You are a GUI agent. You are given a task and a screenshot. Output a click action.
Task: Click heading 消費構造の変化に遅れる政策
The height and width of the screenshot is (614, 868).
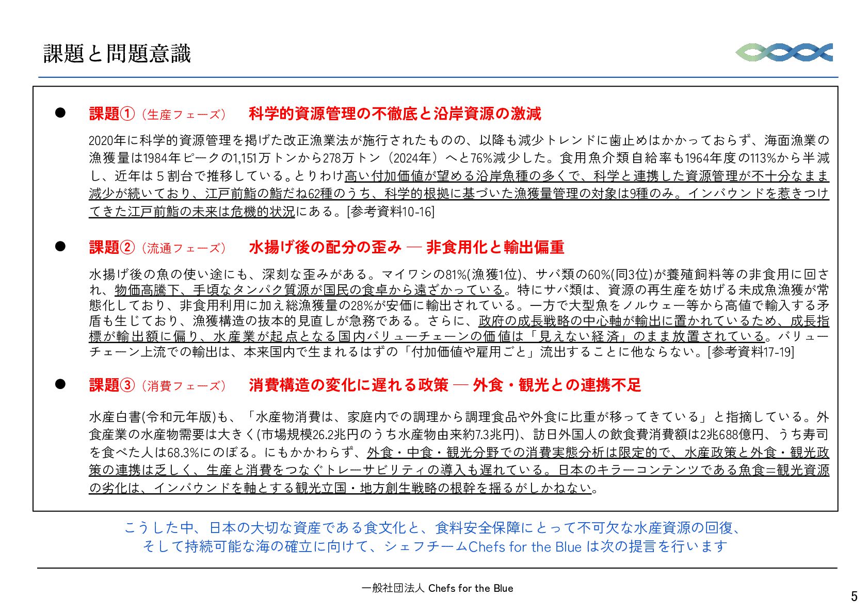(348, 385)
